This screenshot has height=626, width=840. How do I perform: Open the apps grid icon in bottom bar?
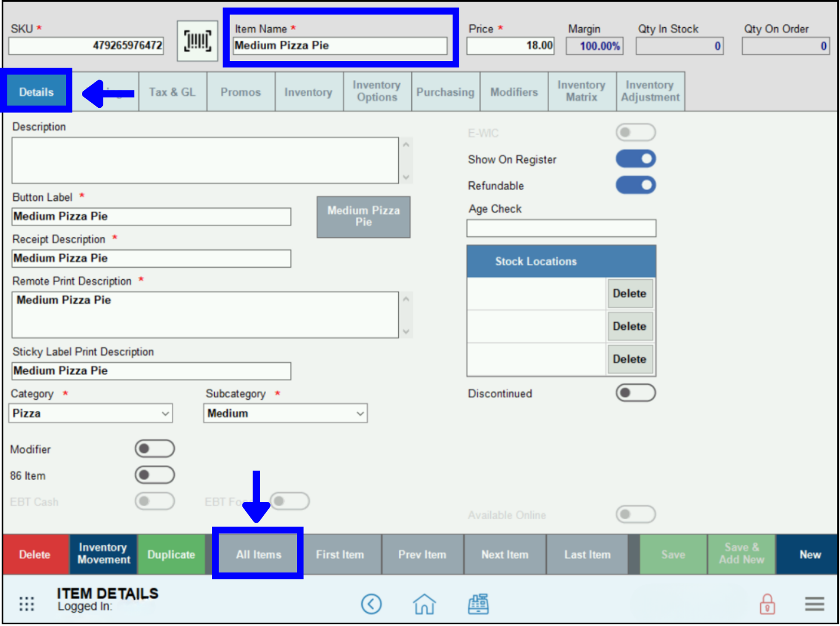click(26, 603)
